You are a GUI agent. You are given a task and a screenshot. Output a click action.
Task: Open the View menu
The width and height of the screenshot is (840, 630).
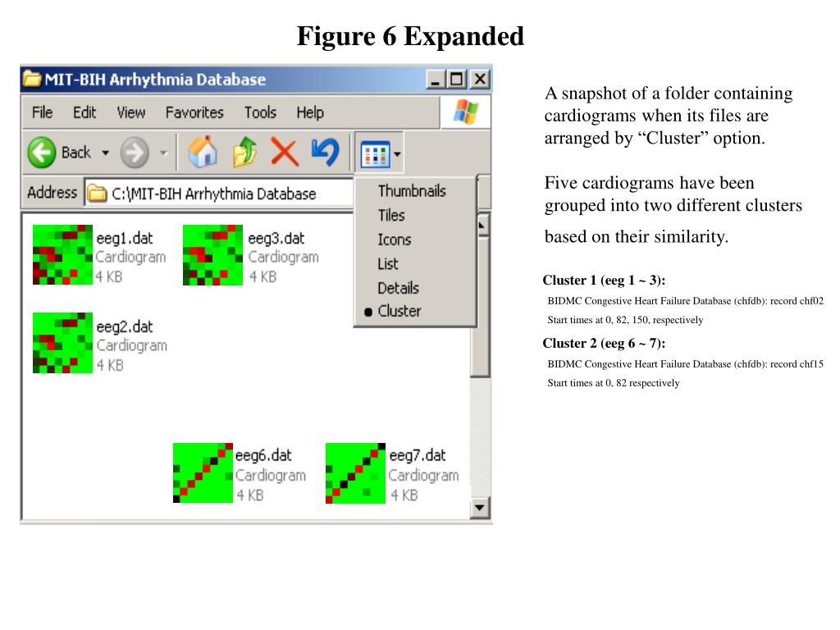(131, 112)
